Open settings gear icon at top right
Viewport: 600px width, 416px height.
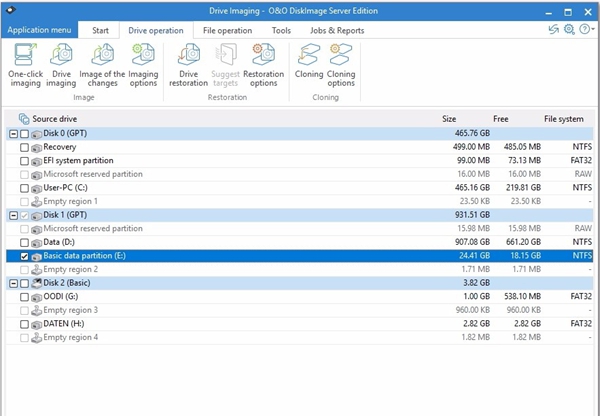click(569, 29)
